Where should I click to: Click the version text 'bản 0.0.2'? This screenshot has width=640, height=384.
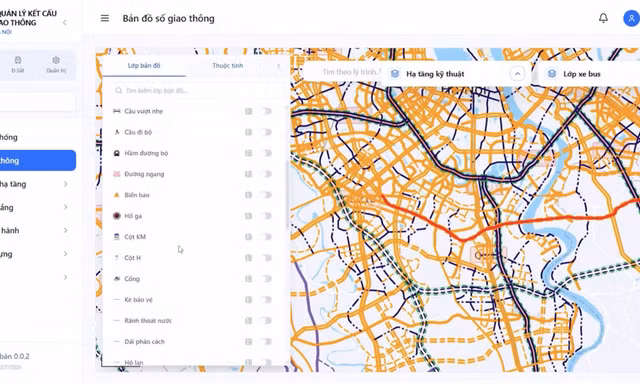coord(15,356)
